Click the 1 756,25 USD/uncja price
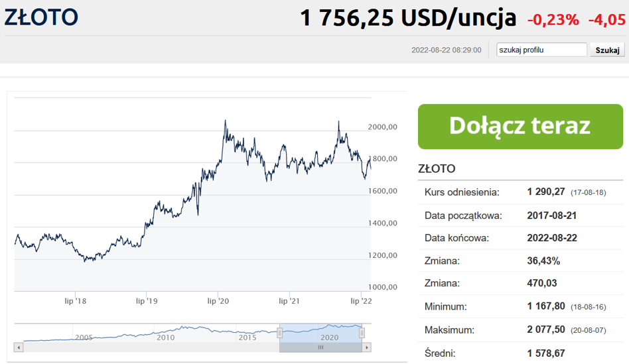The image size is (629, 364). click(408, 18)
